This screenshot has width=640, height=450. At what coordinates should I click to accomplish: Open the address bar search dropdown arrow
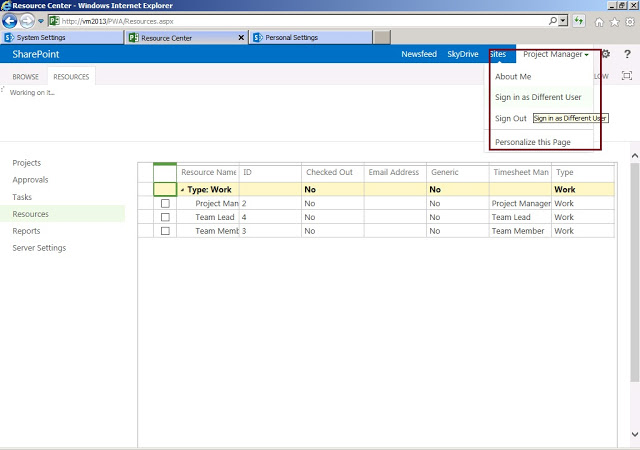click(564, 20)
